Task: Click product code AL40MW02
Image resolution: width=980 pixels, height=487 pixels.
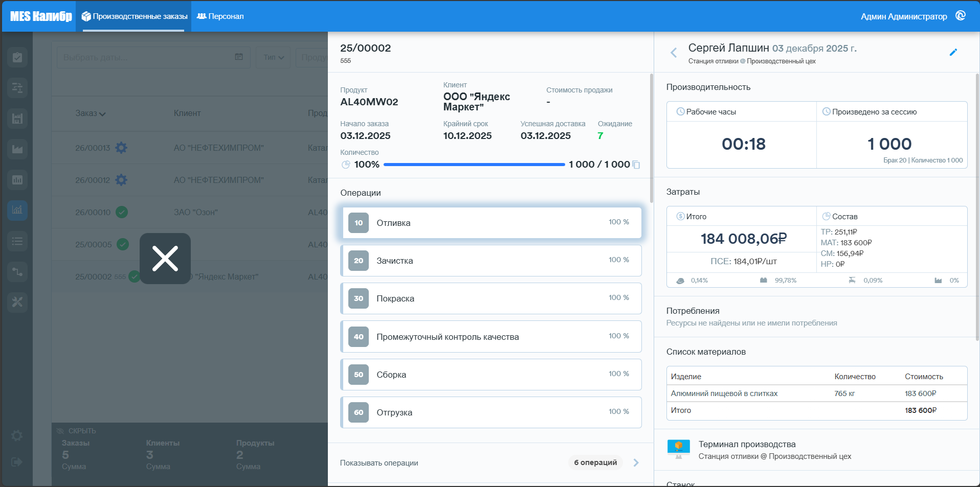Action: (x=369, y=102)
